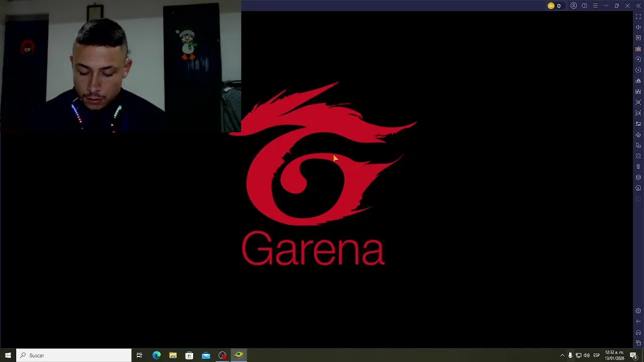This screenshot has height=362, width=644.
Task: Select the BlueStacks taskbar icon
Action: [x=239, y=355]
